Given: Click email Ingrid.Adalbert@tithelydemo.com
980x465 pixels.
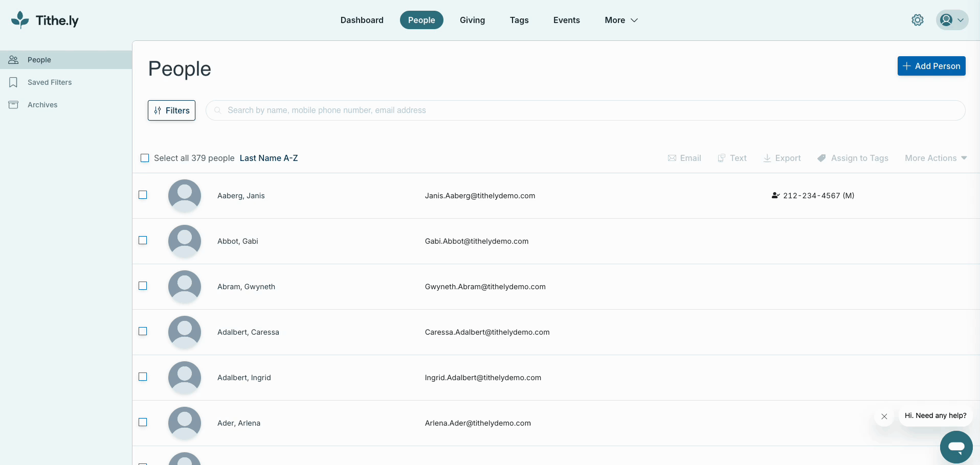Looking at the screenshot, I should pos(483,378).
